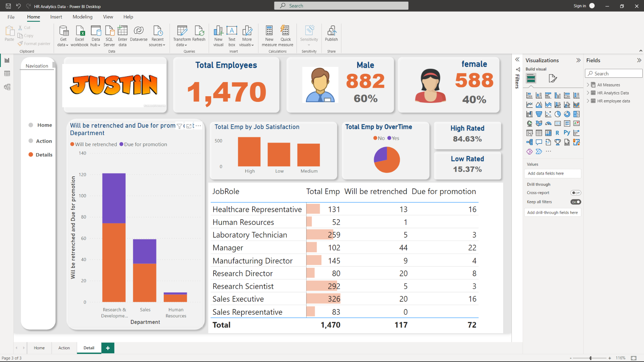Select the Python visual icon
644x362 pixels.
[567, 133]
